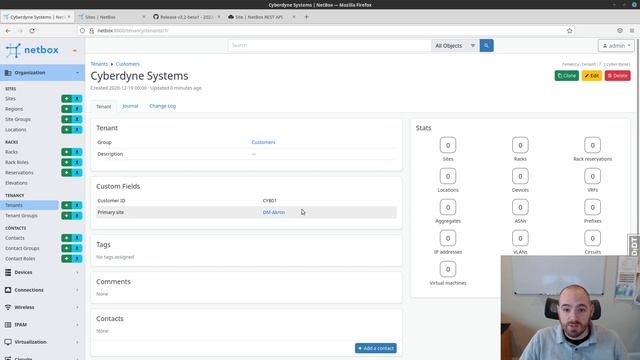Image resolution: width=640 pixels, height=360 pixels.
Task: Click the green add button for Racks
Action: [x=66, y=152]
